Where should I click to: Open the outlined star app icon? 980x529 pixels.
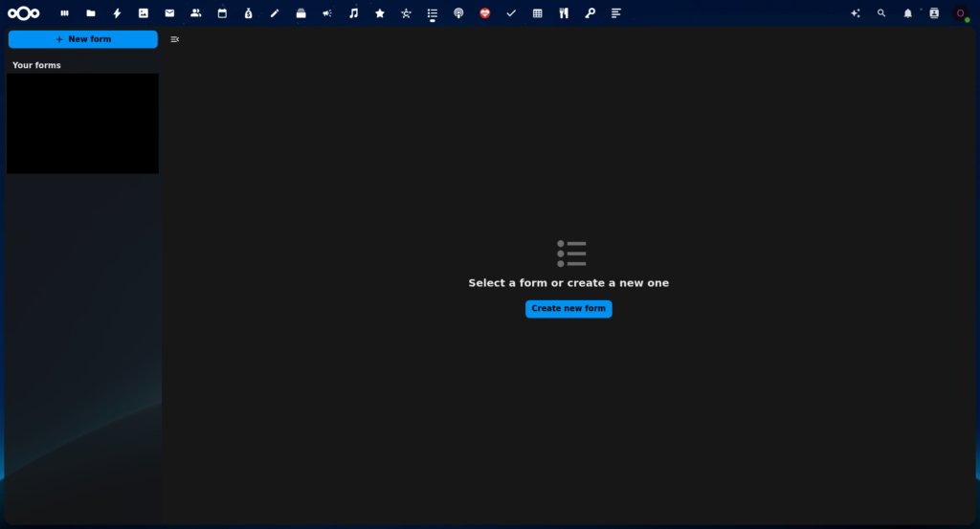pos(406,13)
